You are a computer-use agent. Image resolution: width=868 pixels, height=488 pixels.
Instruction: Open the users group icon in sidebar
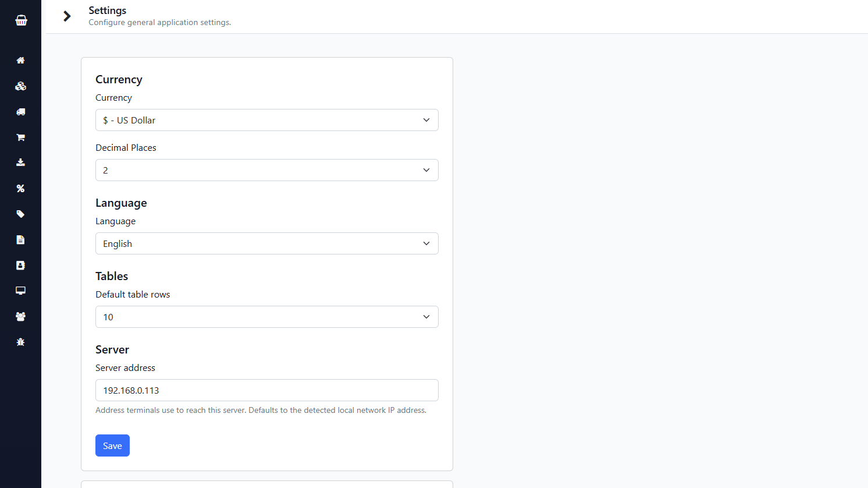pyautogui.click(x=20, y=316)
